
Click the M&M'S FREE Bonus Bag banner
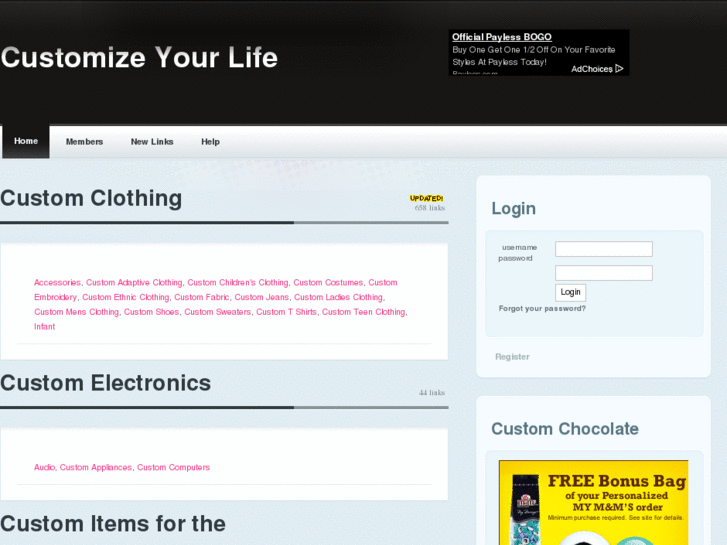coord(593,503)
